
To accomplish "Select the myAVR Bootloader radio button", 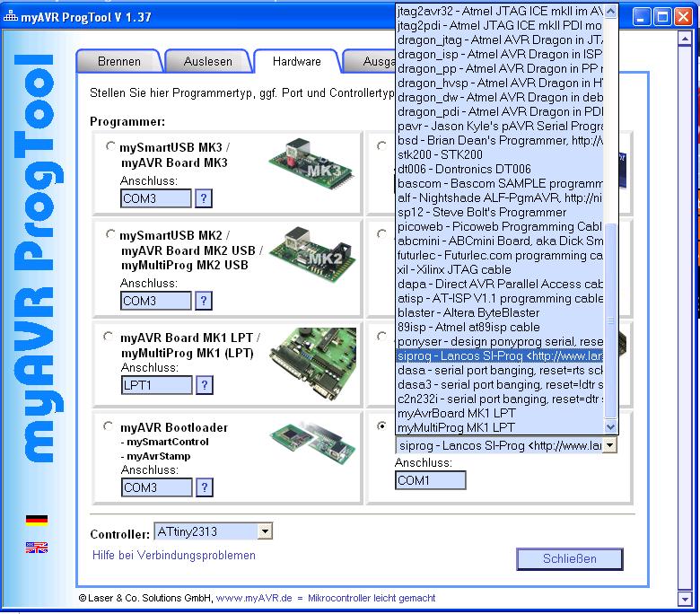I will click(108, 426).
